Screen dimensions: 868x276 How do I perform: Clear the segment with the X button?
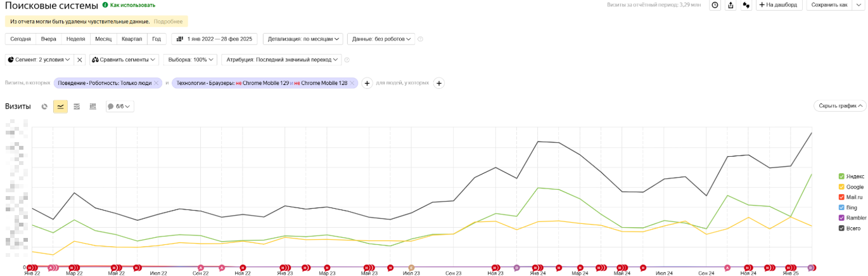pyautogui.click(x=79, y=60)
